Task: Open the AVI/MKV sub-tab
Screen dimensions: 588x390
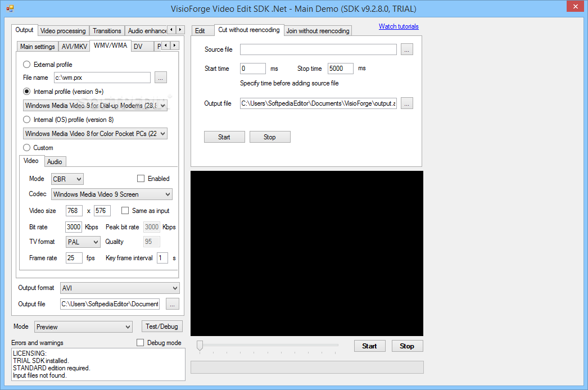Action: (74, 47)
